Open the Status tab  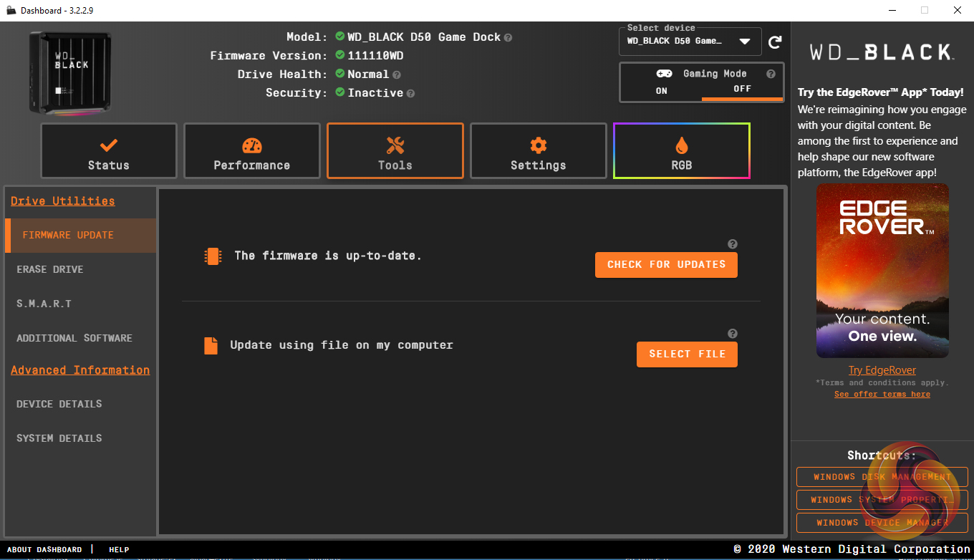coord(109,151)
